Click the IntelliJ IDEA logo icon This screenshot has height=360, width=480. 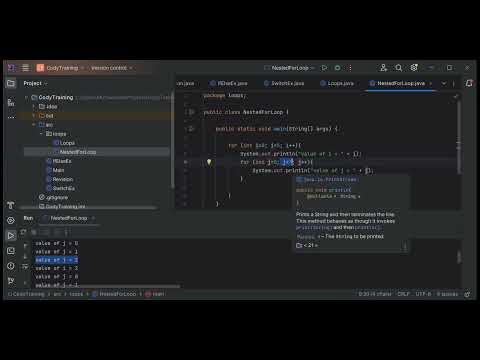[11, 68]
